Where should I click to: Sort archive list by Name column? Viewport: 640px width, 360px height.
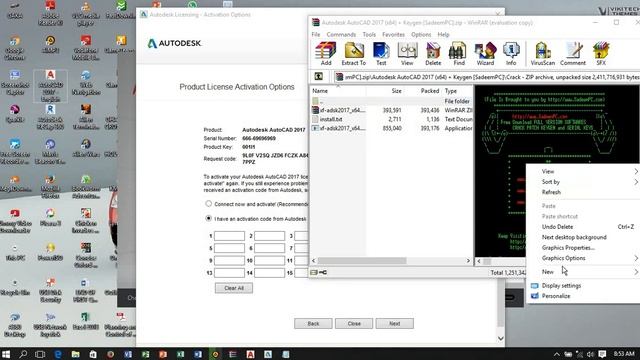(x=338, y=91)
